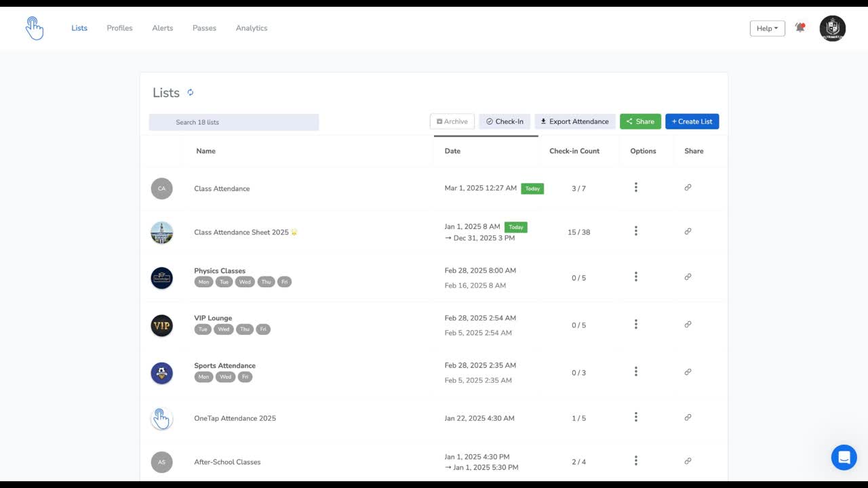Click share link icon for Physics Classes

(x=688, y=277)
